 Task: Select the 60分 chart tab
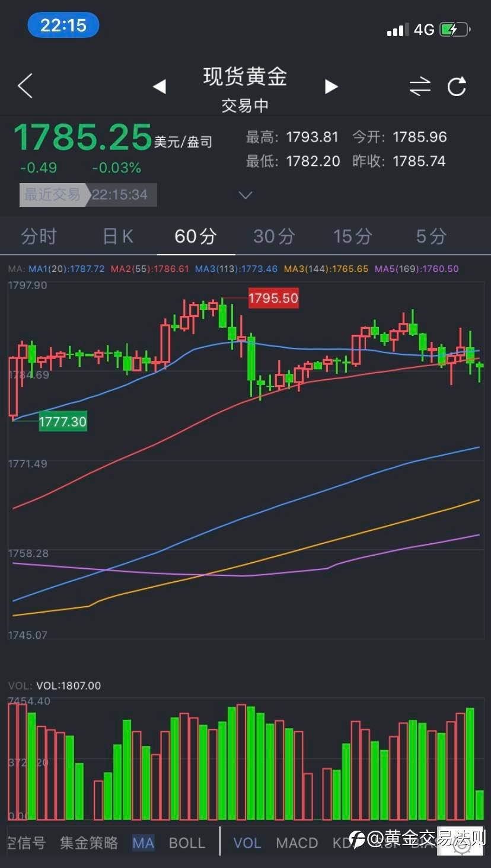(x=196, y=236)
